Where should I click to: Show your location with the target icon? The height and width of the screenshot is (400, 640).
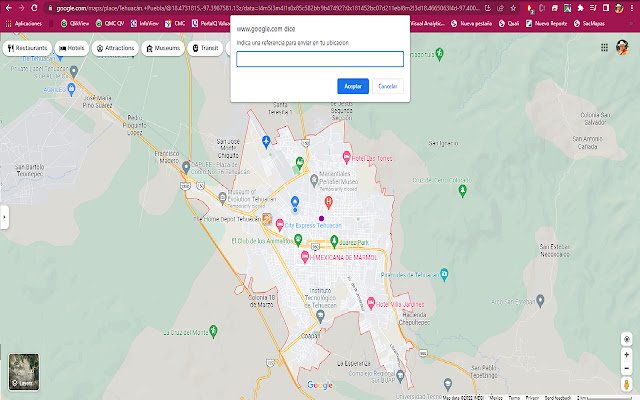[x=627, y=339]
